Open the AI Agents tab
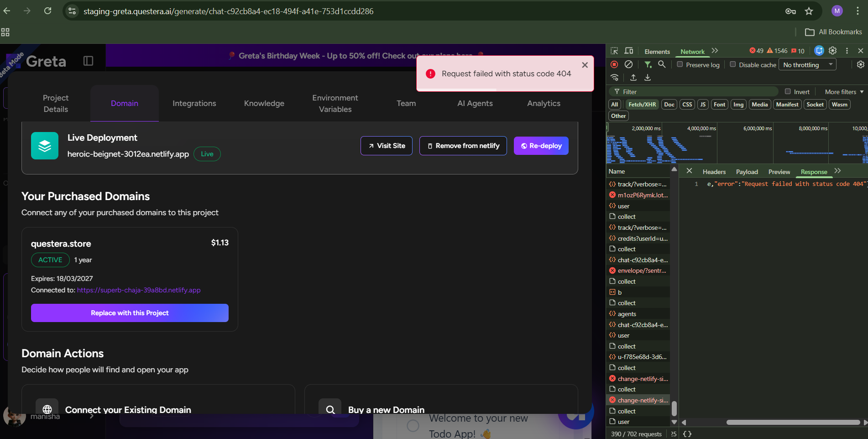Screen dimensions: 868x439 click(475, 103)
